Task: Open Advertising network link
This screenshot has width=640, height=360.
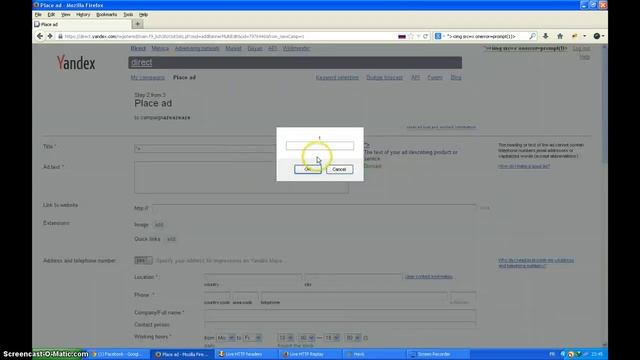Action: pos(197,49)
